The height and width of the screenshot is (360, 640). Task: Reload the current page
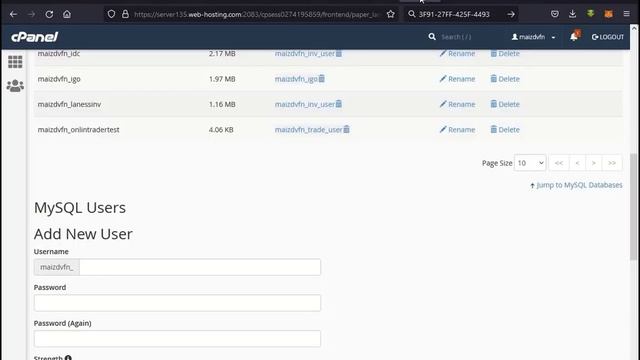(x=49, y=14)
